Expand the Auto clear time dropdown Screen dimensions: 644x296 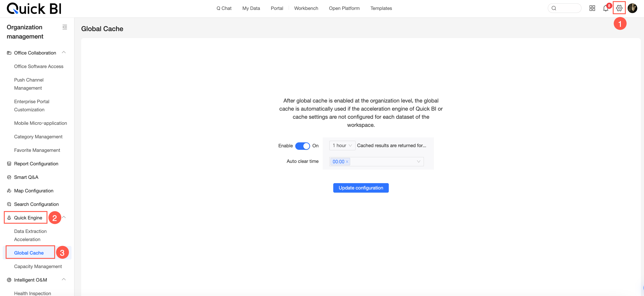click(x=418, y=162)
